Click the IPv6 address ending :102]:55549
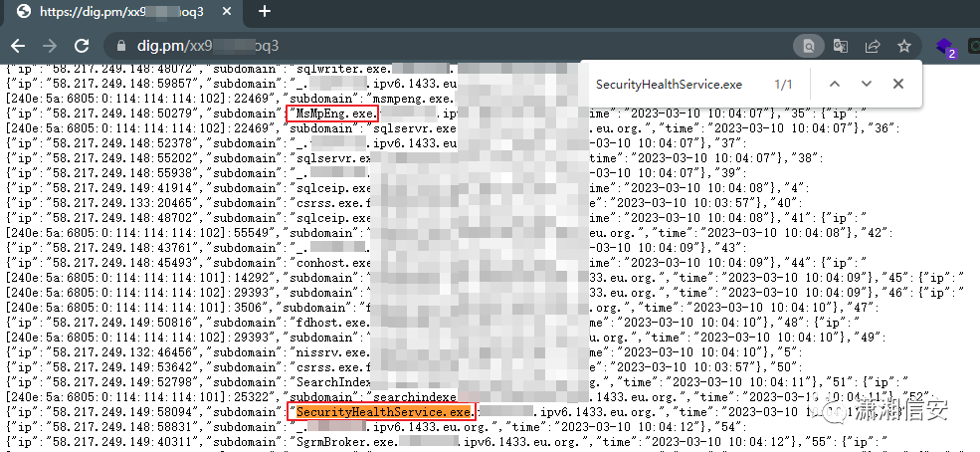 click(137, 233)
